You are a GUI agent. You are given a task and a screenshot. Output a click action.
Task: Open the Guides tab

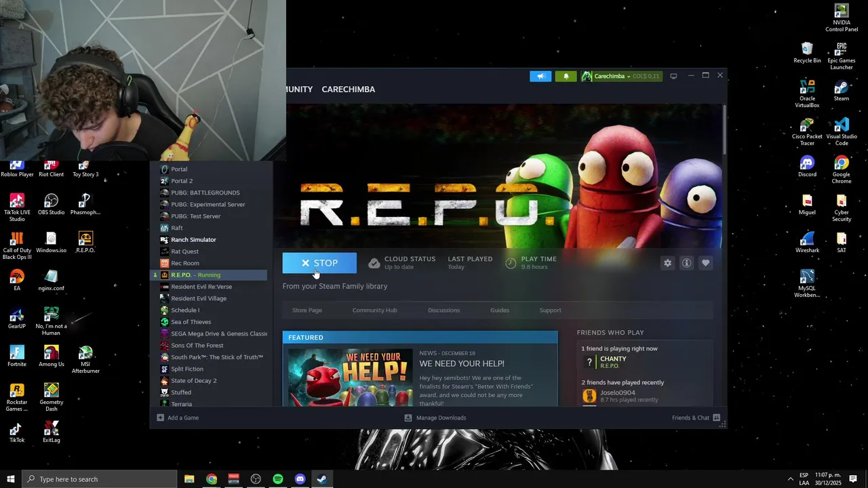coord(500,310)
